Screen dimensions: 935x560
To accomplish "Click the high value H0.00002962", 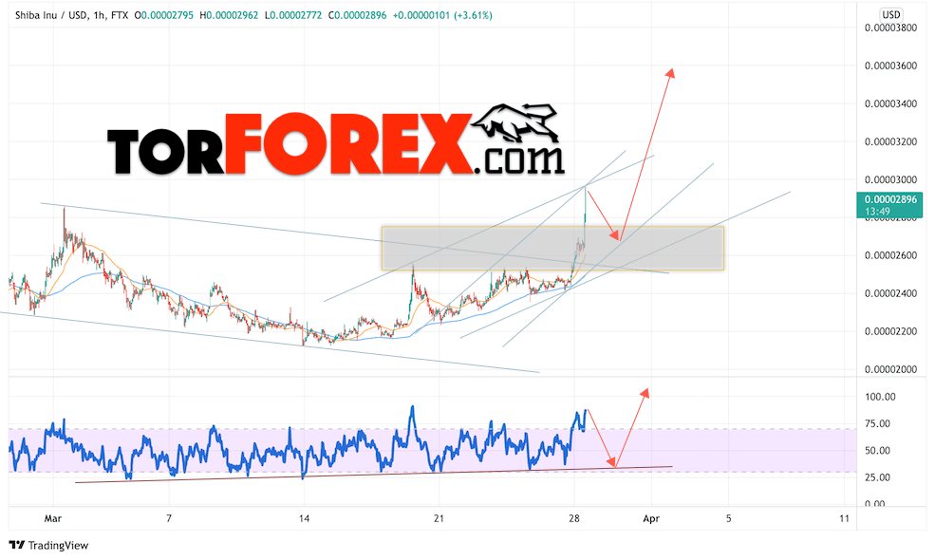I will coord(229,15).
